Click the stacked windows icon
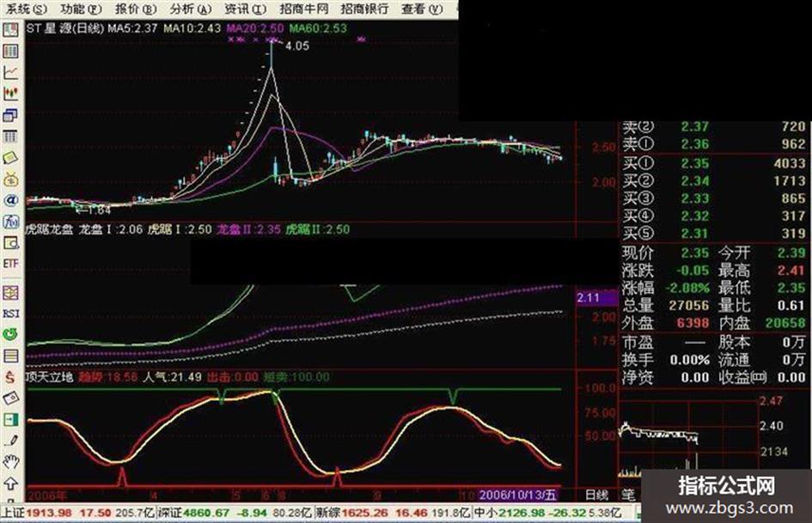The height and width of the screenshot is (523, 812). [11, 115]
